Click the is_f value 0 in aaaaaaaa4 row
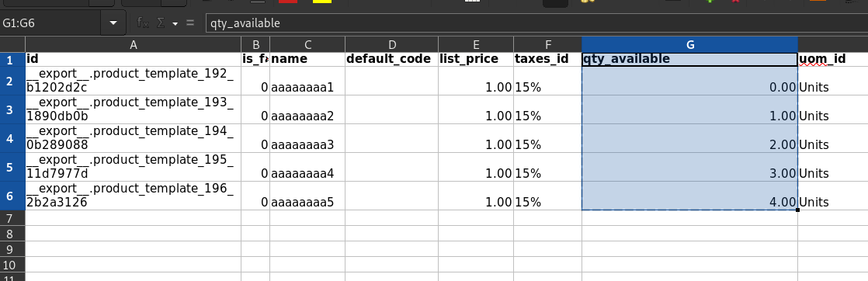The width and height of the screenshot is (868, 281). tap(255, 167)
